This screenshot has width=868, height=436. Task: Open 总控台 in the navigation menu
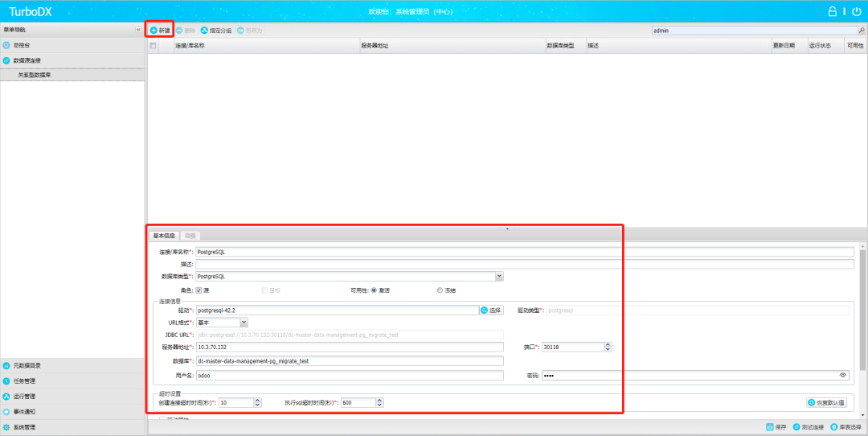[x=72, y=45]
